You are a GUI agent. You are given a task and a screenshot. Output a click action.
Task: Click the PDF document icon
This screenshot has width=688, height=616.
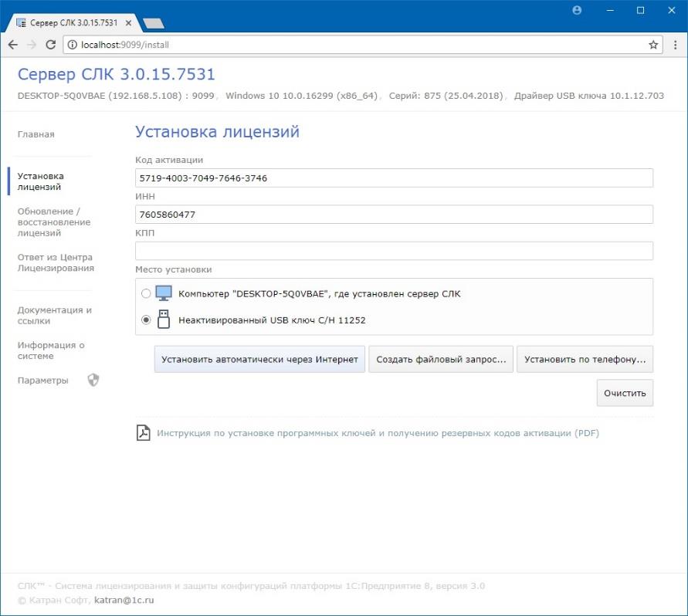pos(143,432)
